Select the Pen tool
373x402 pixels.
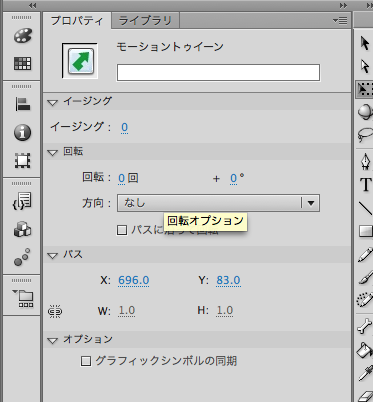365,162
